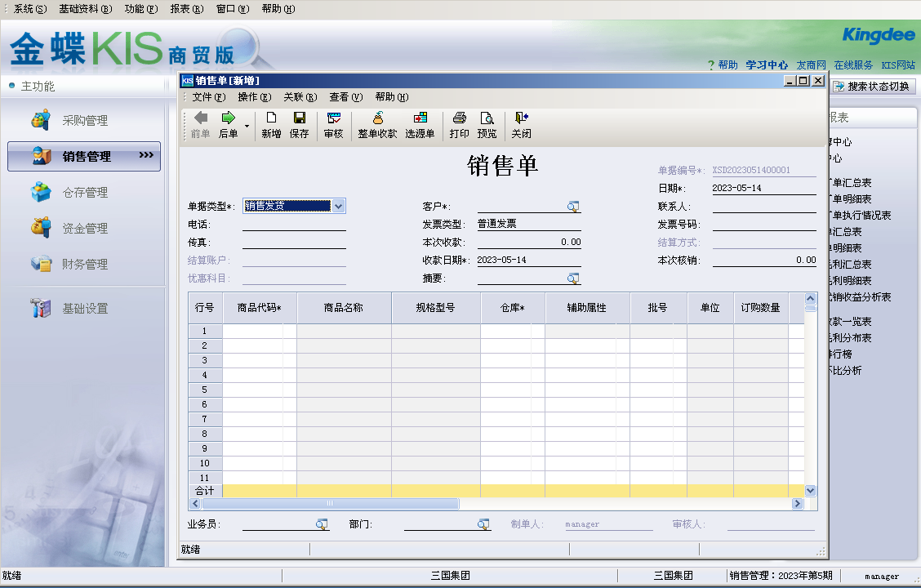Click the 发票号码 input field

click(764, 224)
